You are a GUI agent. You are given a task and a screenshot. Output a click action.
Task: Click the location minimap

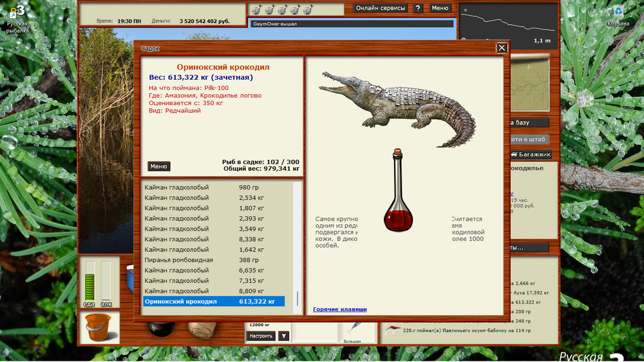coord(530,84)
